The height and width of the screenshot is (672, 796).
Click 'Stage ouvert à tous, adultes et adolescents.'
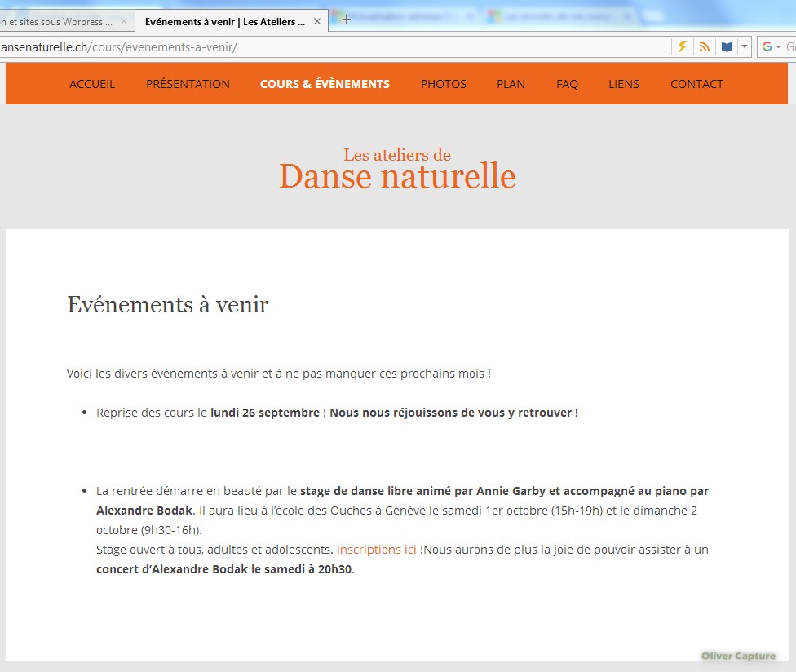tap(214, 550)
